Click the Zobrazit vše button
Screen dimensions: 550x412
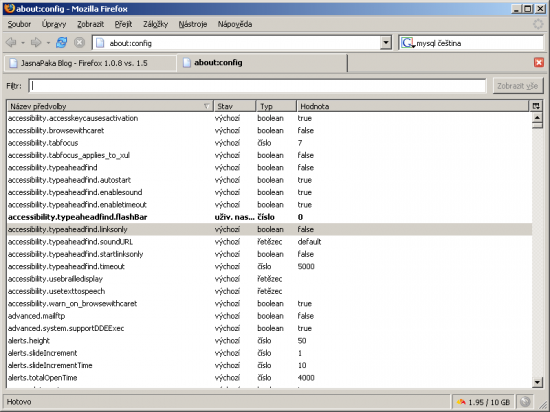(517, 86)
